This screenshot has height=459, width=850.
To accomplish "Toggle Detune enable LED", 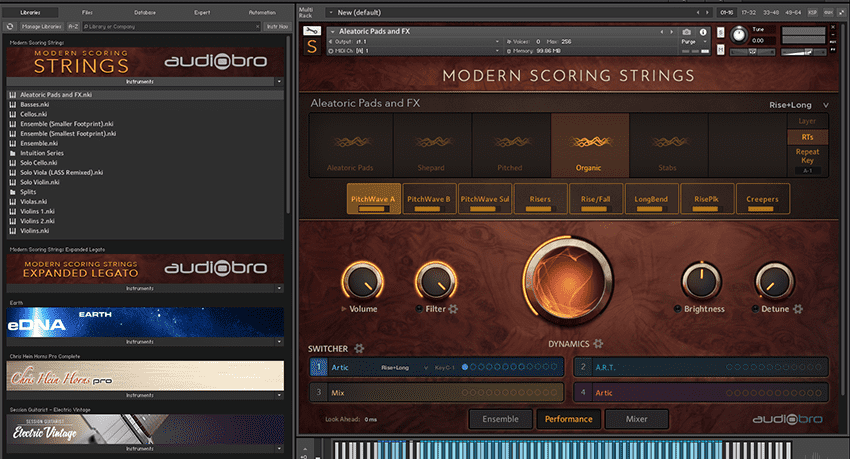I will (x=755, y=309).
